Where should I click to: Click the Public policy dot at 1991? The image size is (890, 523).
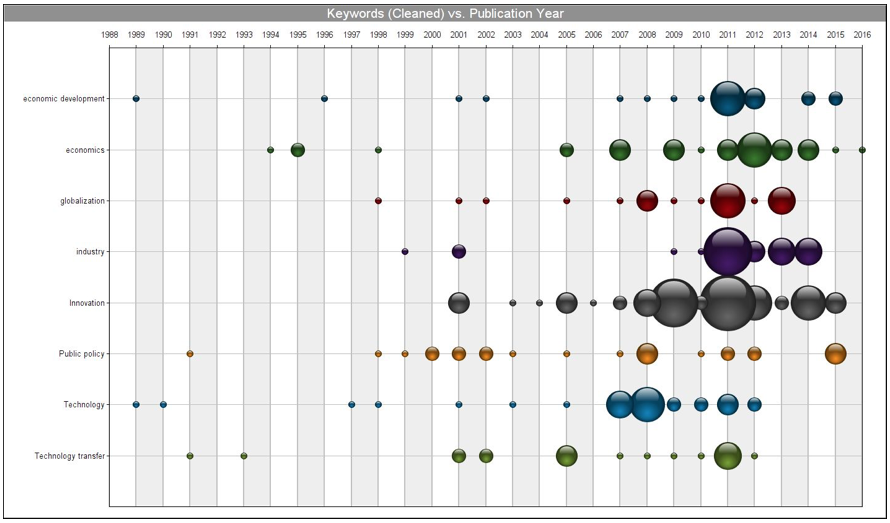tap(190, 353)
